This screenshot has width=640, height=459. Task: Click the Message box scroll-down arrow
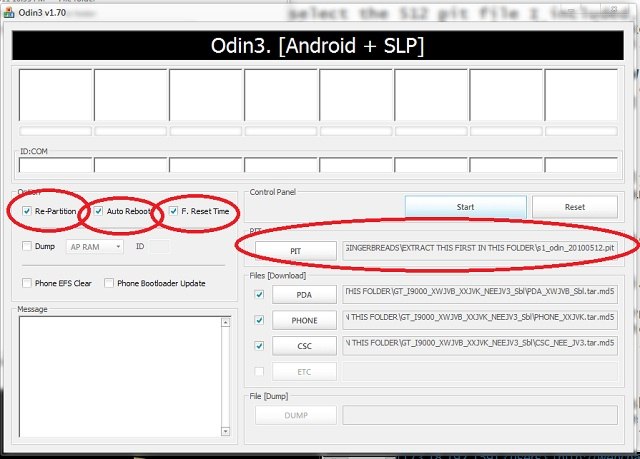pyautogui.click(x=225, y=431)
